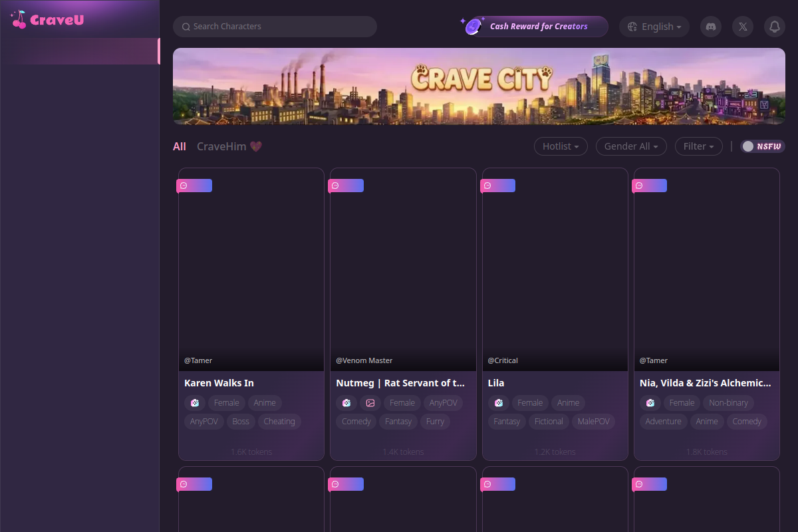Select Anime tag on Nia card
The image size is (798, 532).
click(x=707, y=422)
